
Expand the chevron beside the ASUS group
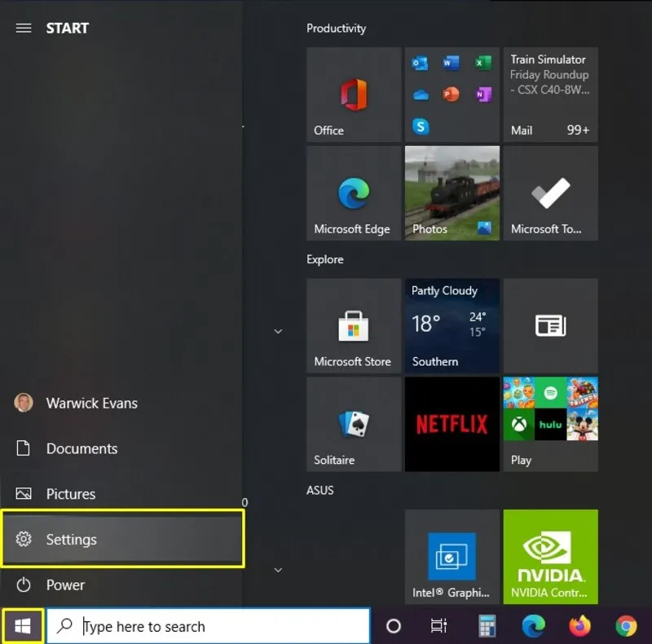tap(278, 570)
